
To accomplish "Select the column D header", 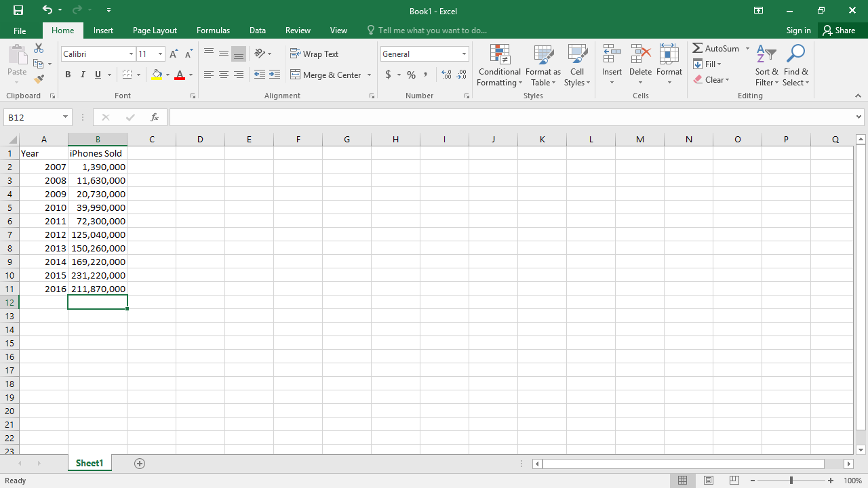I will (x=200, y=139).
